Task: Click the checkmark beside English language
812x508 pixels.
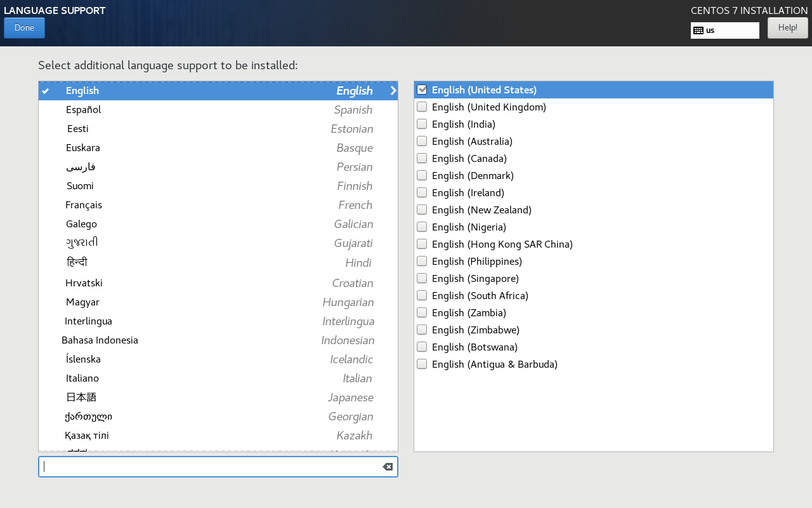Action: click(46, 91)
